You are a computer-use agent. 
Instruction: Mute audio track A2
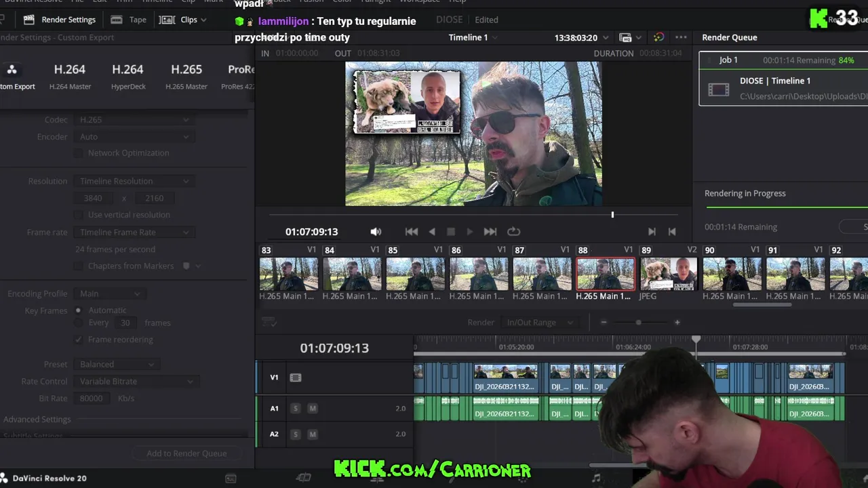313,434
